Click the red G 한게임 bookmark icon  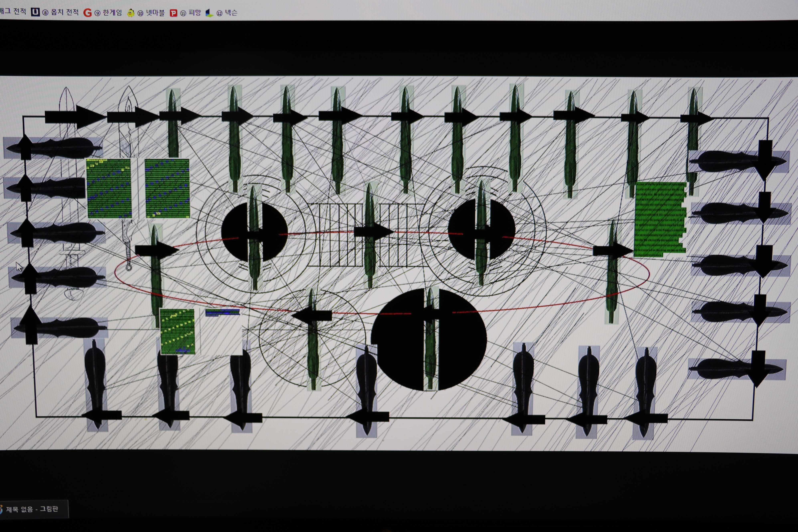pyautogui.click(x=88, y=13)
